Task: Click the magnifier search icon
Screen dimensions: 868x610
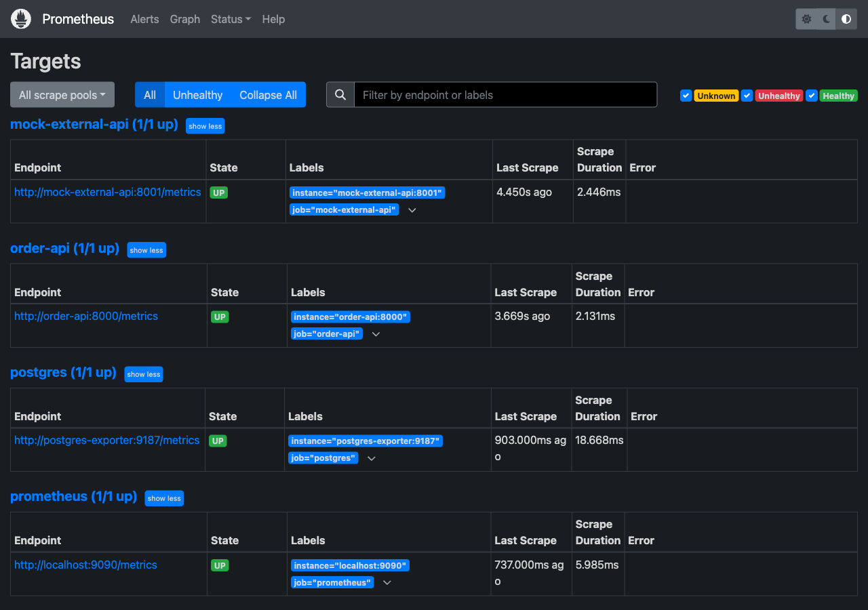Action: tap(340, 95)
